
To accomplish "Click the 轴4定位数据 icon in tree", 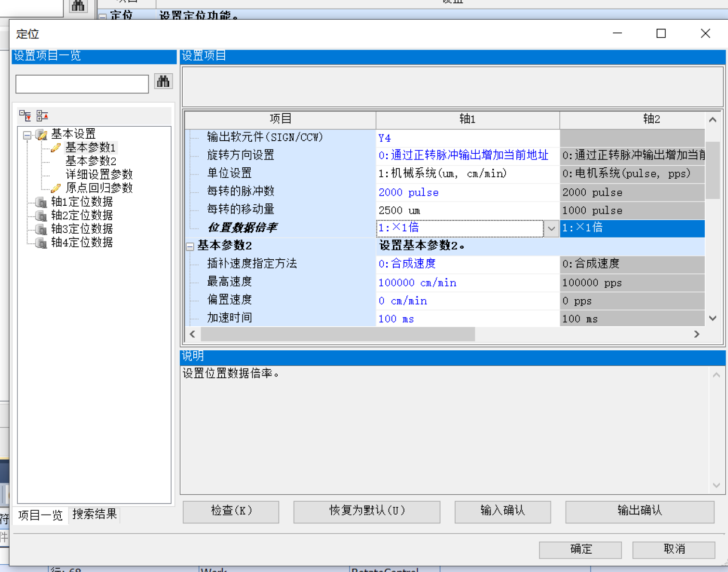I will point(42,242).
